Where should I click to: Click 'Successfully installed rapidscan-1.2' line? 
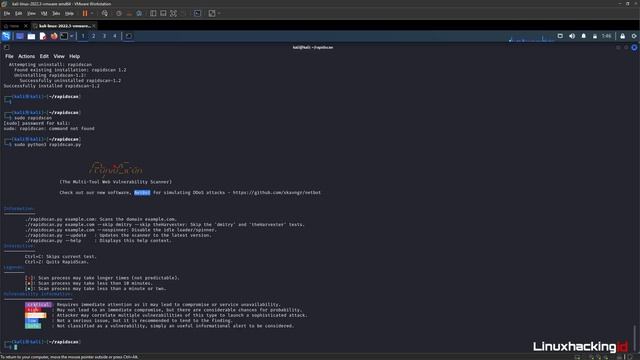(51, 86)
